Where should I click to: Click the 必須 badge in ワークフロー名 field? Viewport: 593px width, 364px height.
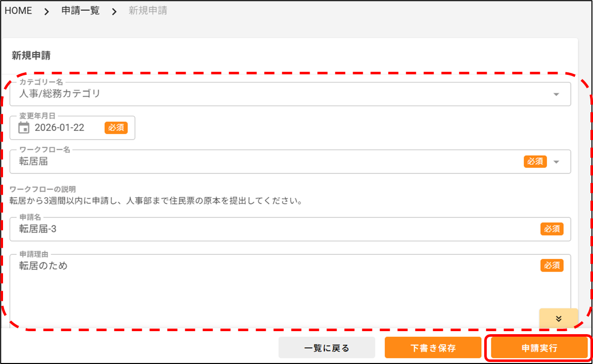[535, 161]
